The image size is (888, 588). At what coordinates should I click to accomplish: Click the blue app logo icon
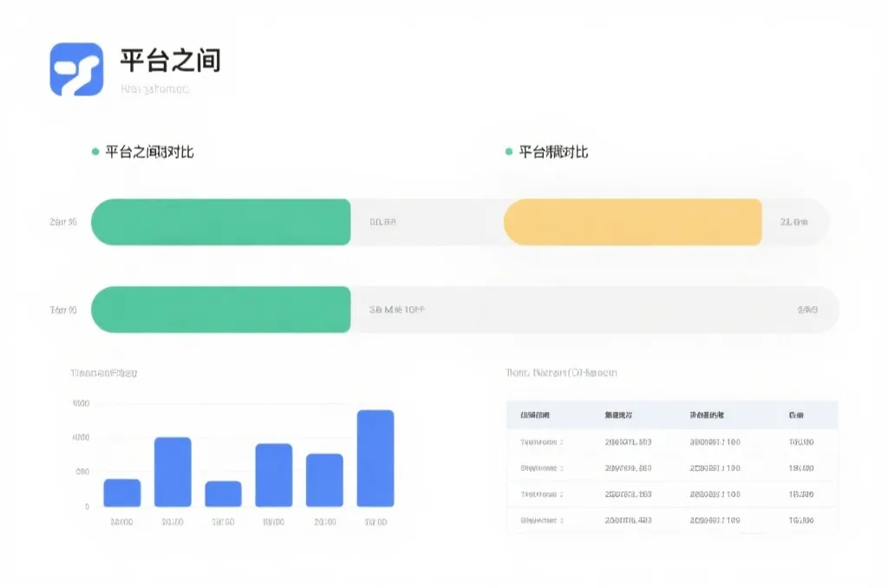click(77, 65)
